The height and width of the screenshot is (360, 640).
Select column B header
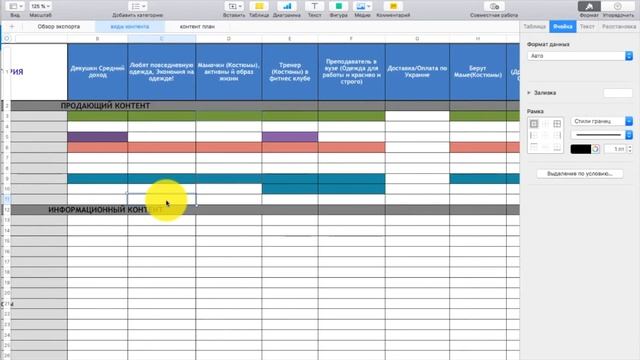(x=97, y=39)
